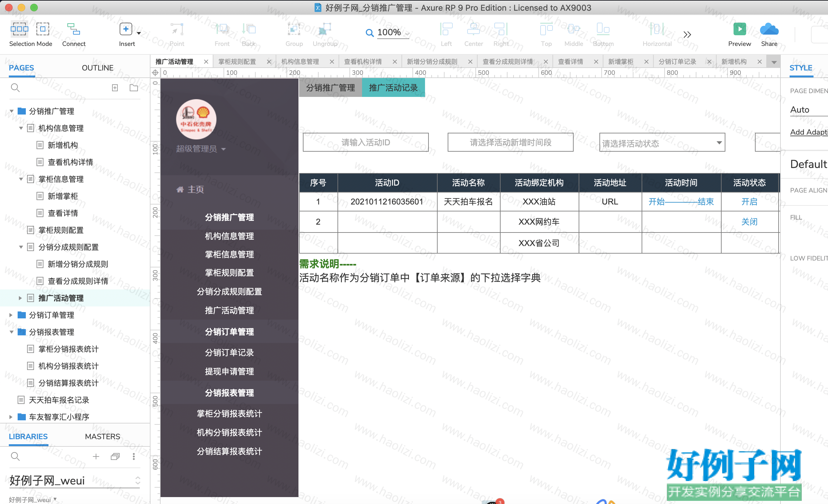Click the 开始——结束 time link
The image size is (828, 504).
pos(681,201)
